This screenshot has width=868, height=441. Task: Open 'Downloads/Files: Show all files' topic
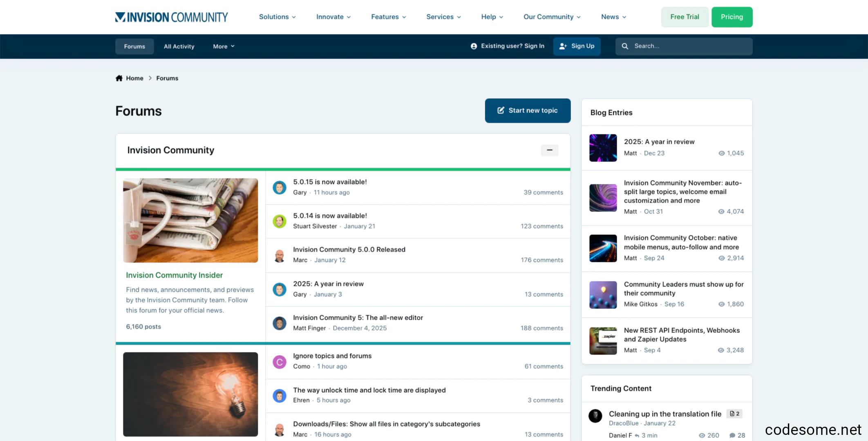[x=387, y=424]
